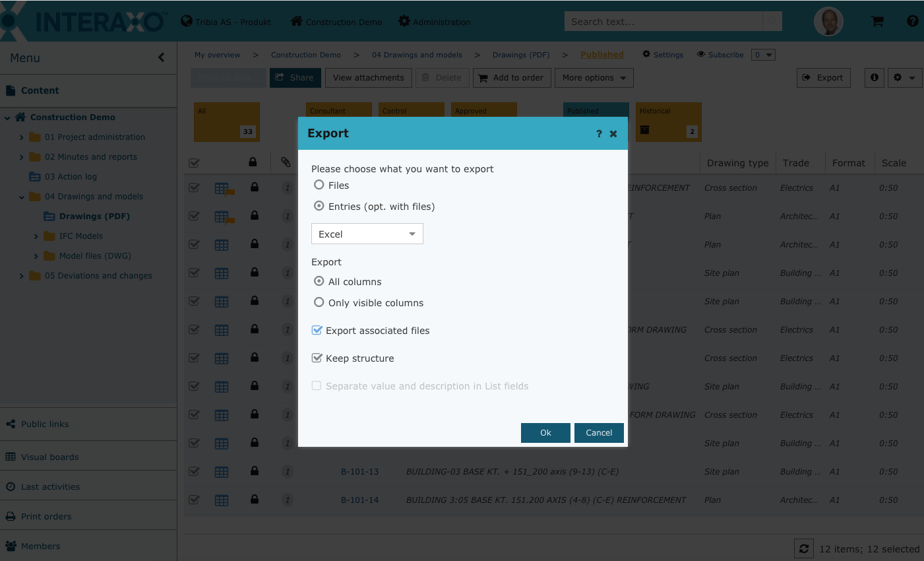The image size is (924, 561).
Task: Choose Only visible columns option
Action: (319, 302)
